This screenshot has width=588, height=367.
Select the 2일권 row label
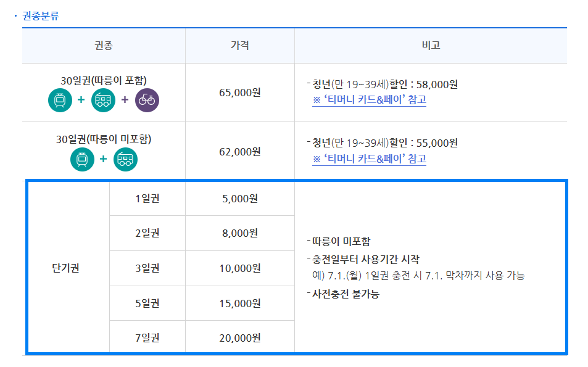click(x=147, y=233)
